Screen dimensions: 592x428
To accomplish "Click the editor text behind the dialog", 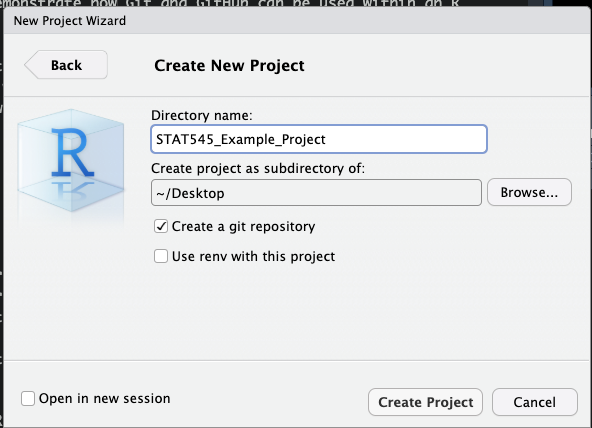I will (230, 3).
